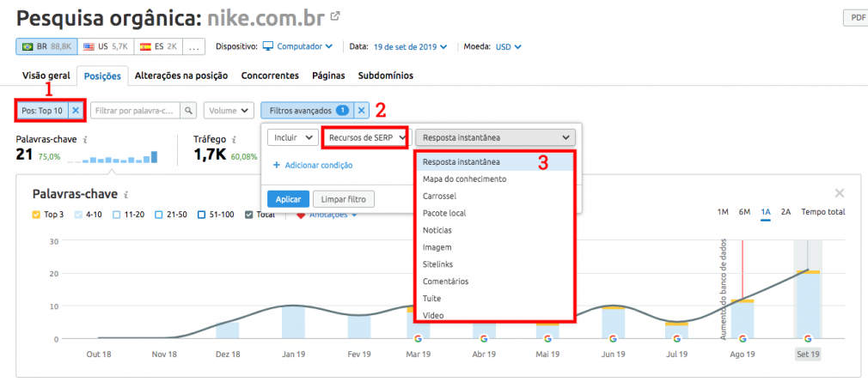This screenshot has width=868, height=388.
Task: Toggle the 21-50 checkbox in legend
Action: (159, 214)
